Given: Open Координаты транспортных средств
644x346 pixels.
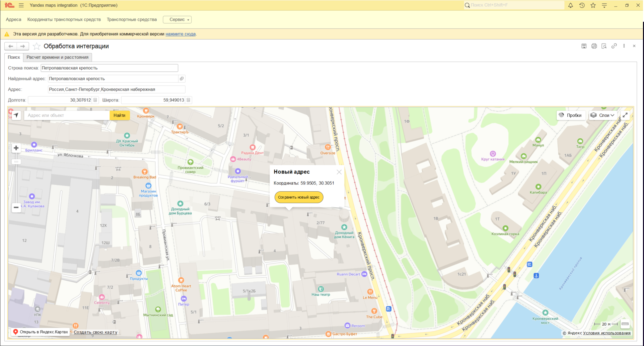Looking at the screenshot, I should click(x=64, y=19).
